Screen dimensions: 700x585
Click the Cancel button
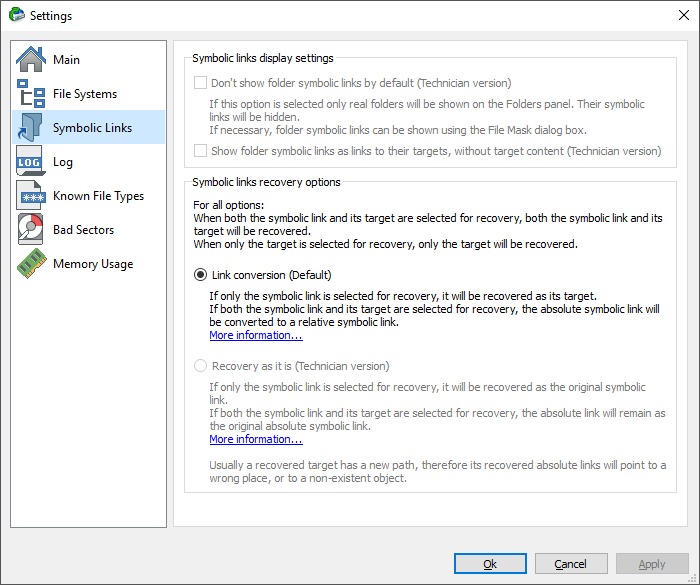click(x=571, y=564)
